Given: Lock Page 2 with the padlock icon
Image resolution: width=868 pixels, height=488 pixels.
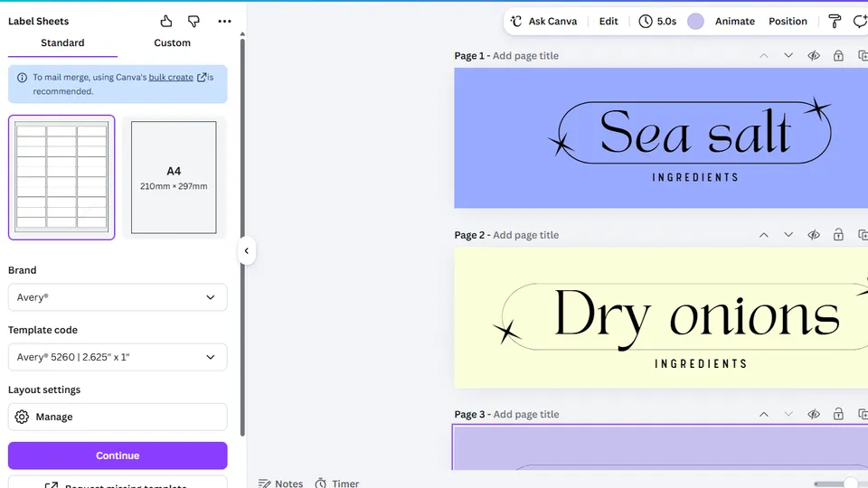Looking at the screenshot, I should tap(838, 235).
